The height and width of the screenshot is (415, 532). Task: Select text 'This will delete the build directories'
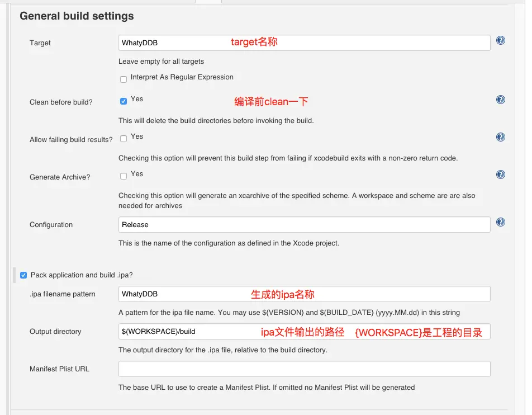tap(216, 121)
